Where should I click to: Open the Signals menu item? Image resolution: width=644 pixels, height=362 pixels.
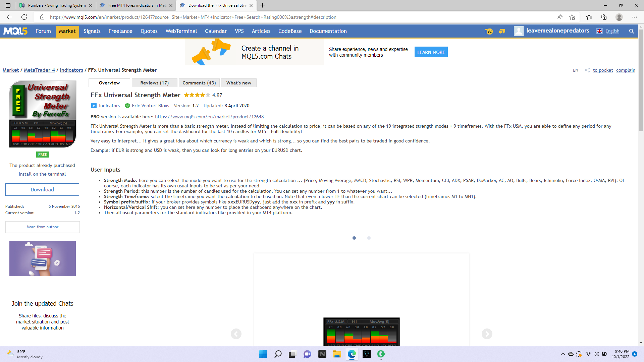pos(92,31)
